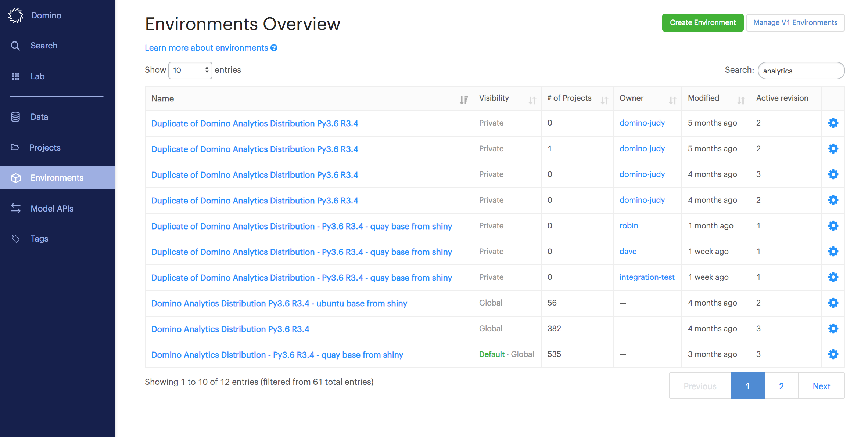The image size is (868, 437).
Task: Go to page 2 of results
Action: tap(781, 386)
